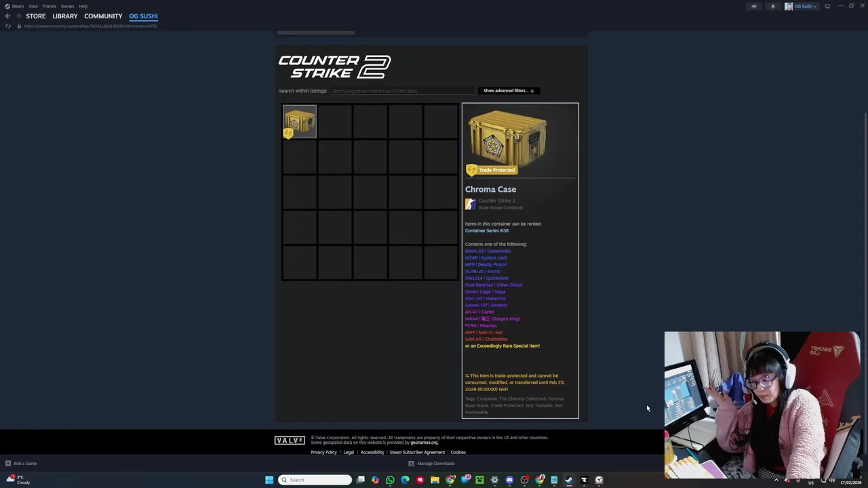868x488 pixels.
Task: Click AWP | Man-o'-war entry
Action: 484,332
